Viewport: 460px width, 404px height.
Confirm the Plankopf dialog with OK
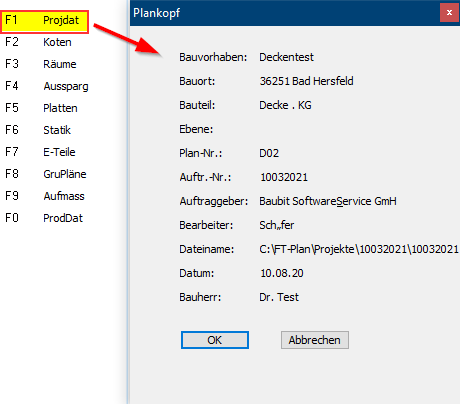[x=215, y=340]
